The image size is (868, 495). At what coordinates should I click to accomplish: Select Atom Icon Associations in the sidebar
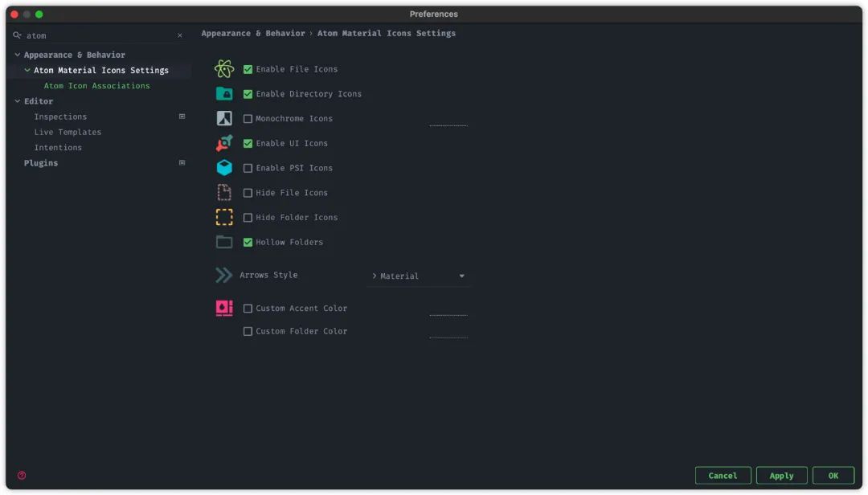pyautogui.click(x=97, y=86)
